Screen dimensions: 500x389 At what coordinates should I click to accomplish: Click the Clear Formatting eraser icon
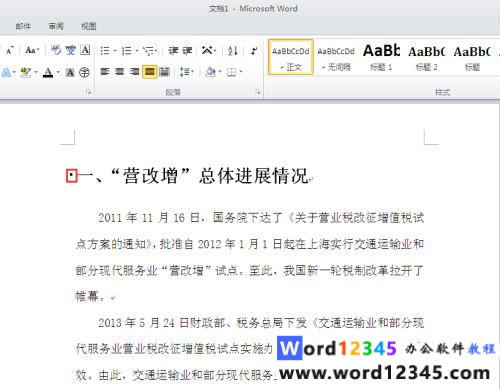click(55, 50)
